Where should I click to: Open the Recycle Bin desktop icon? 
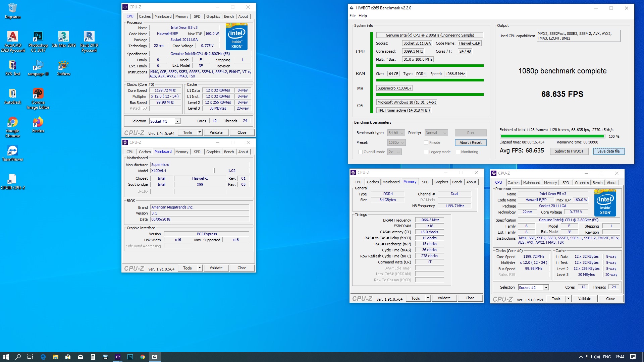point(12,10)
